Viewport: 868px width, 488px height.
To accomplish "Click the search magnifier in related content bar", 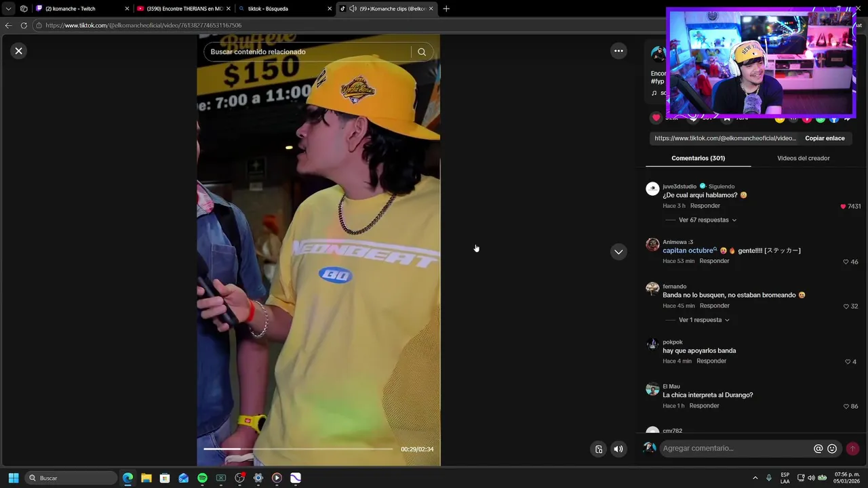I will [422, 52].
